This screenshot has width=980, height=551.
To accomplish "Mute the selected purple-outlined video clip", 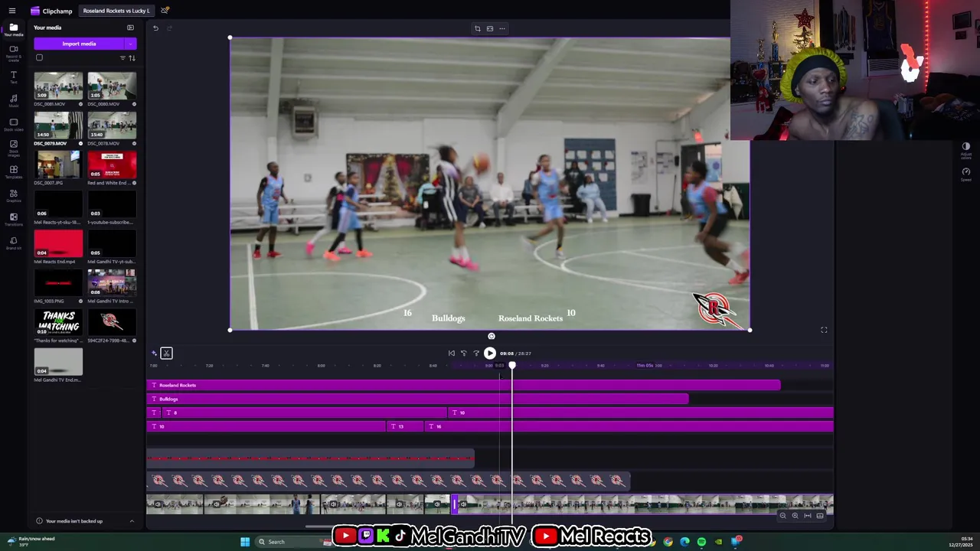I will point(463,504).
